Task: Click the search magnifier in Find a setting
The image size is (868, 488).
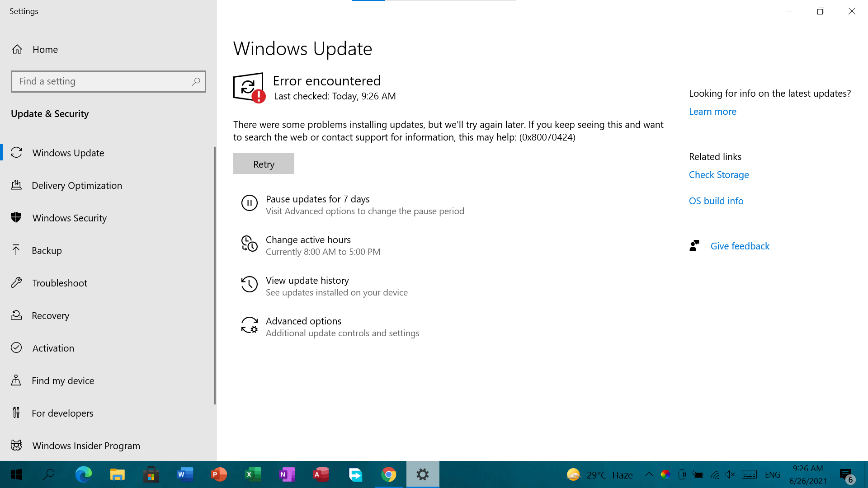Action: pos(196,81)
